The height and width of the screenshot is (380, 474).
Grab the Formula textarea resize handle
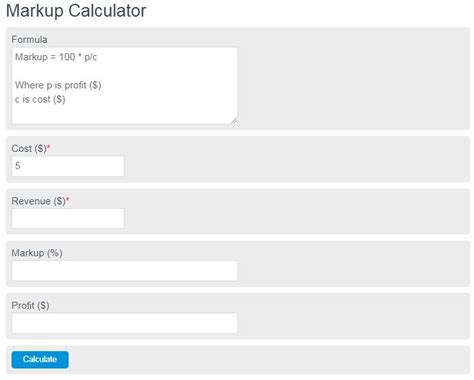coord(234,121)
